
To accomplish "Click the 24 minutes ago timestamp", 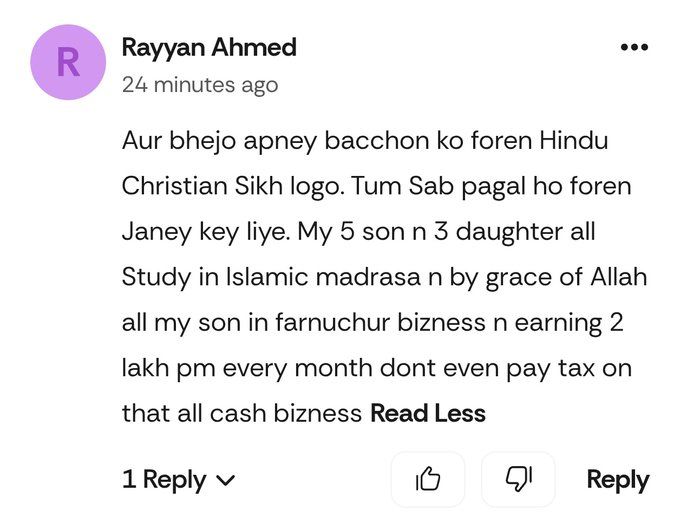I will pyautogui.click(x=200, y=85).
